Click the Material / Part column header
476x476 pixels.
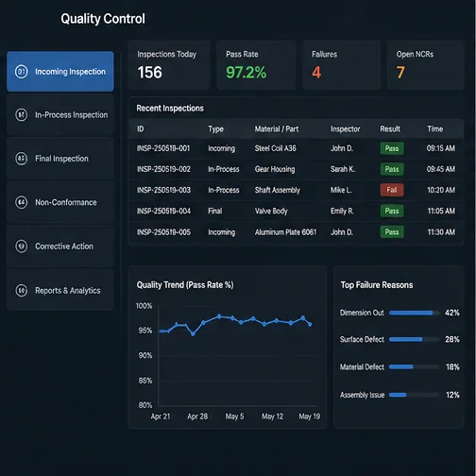coord(277,128)
